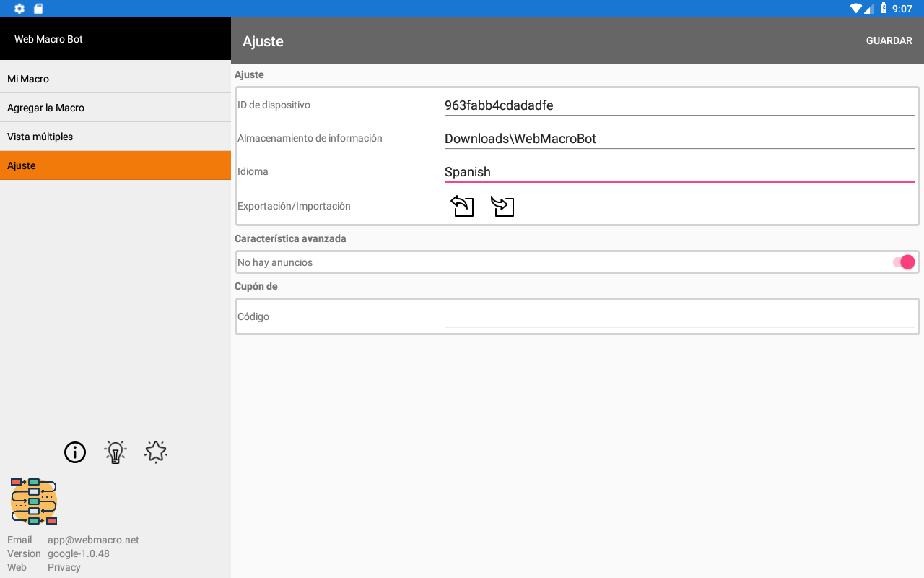Click the Ajuste header title
The height and width of the screenshot is (578, 924).
point(263,41)
